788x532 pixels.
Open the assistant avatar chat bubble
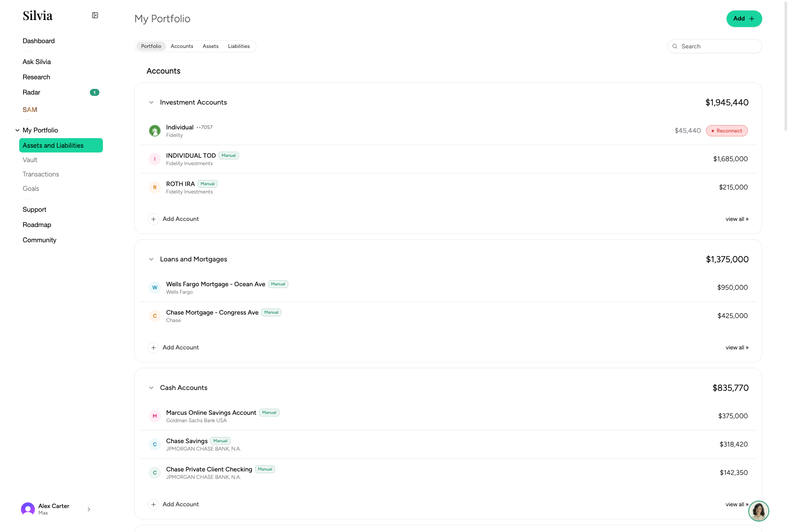759,511
